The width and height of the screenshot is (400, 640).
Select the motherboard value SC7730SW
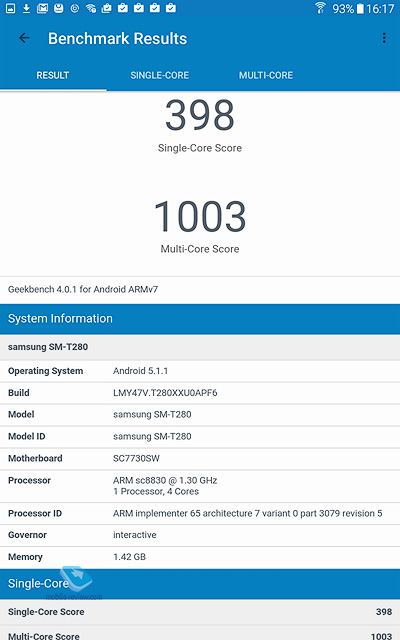coord(136,458)
